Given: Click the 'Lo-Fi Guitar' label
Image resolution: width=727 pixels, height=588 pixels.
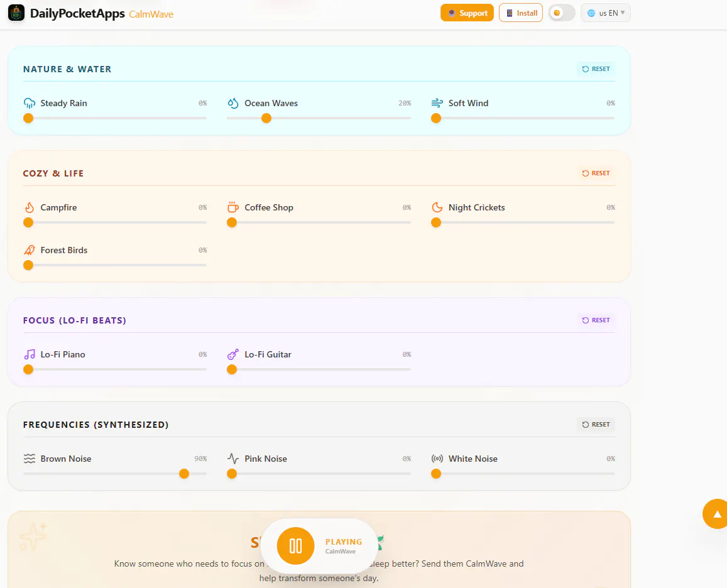Looking at the screenshot, I should 268,354.
